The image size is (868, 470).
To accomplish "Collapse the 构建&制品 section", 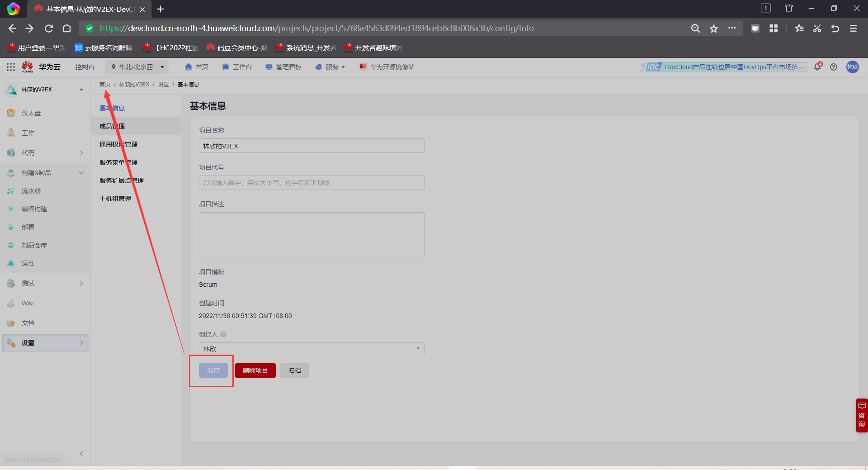I will (81, 173).
